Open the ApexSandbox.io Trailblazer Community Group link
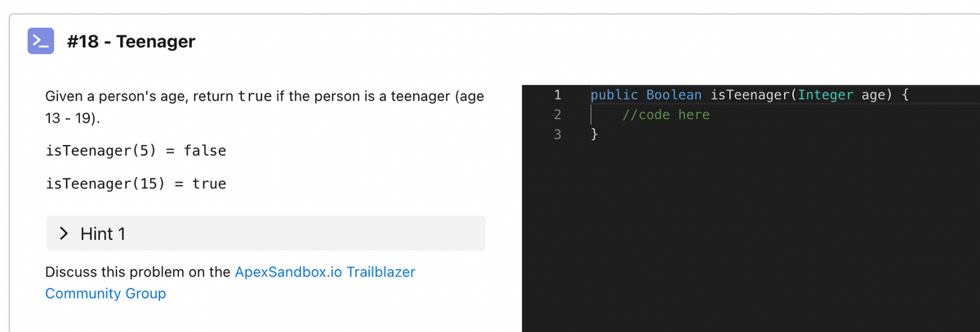 (x=230, y=282)
